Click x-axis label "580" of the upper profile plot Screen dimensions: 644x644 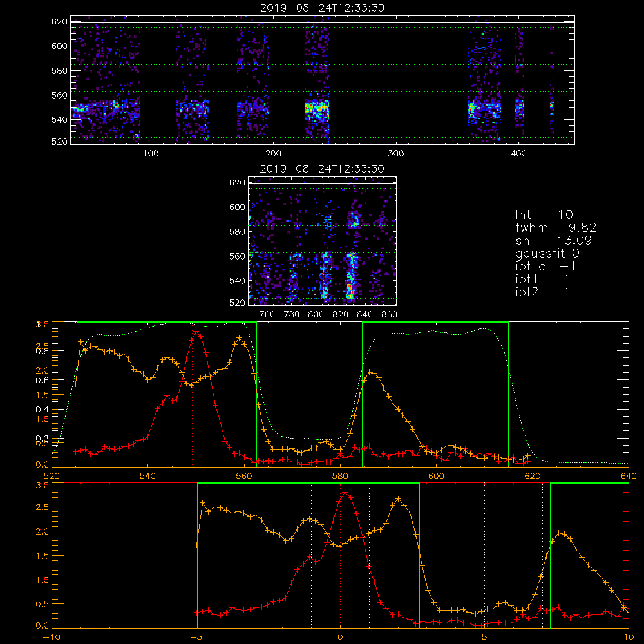[340, 476]
